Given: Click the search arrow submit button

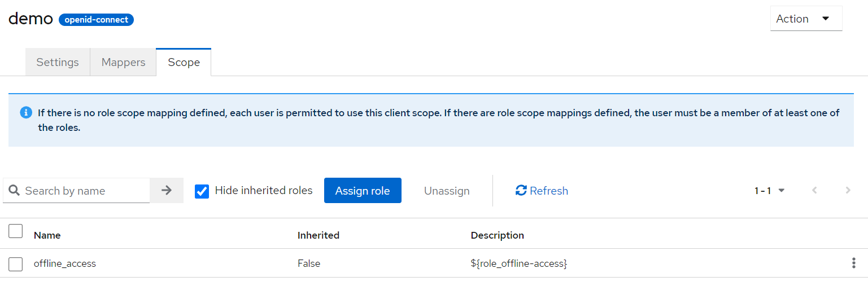Looking at the screenshot, I should point(166,191).
